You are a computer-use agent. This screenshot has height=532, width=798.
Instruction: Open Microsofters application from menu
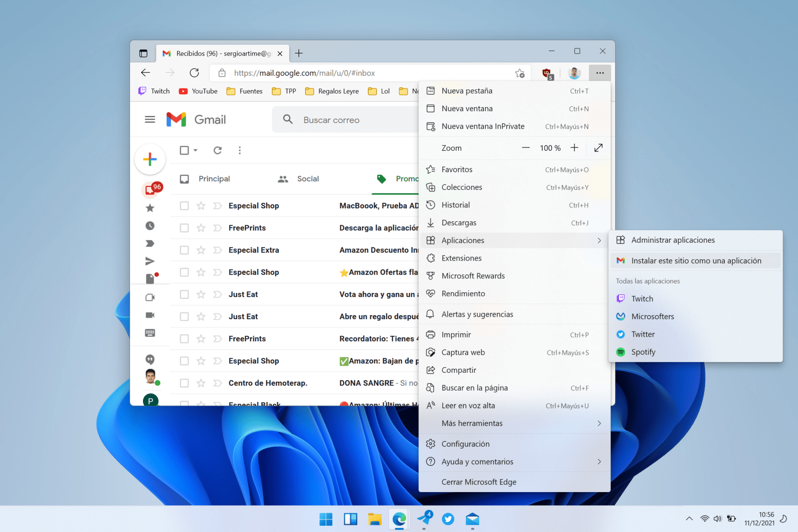pyautogui.click(x=653, y=316)
